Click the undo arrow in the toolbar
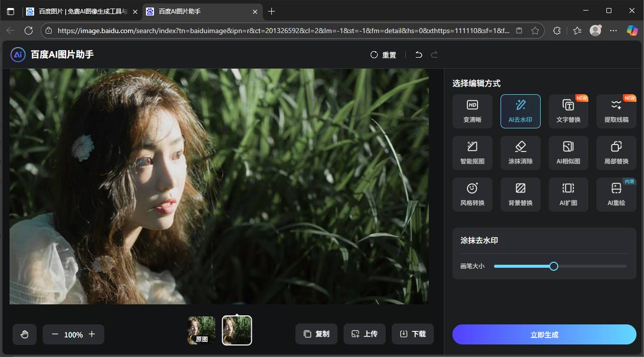 (419, 55)
